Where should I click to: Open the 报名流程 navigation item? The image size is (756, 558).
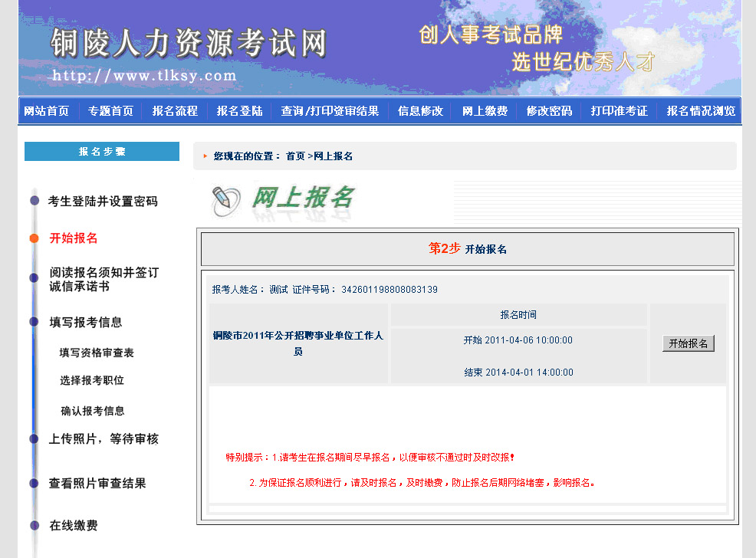pyautogui.click(x=175, y=111)
